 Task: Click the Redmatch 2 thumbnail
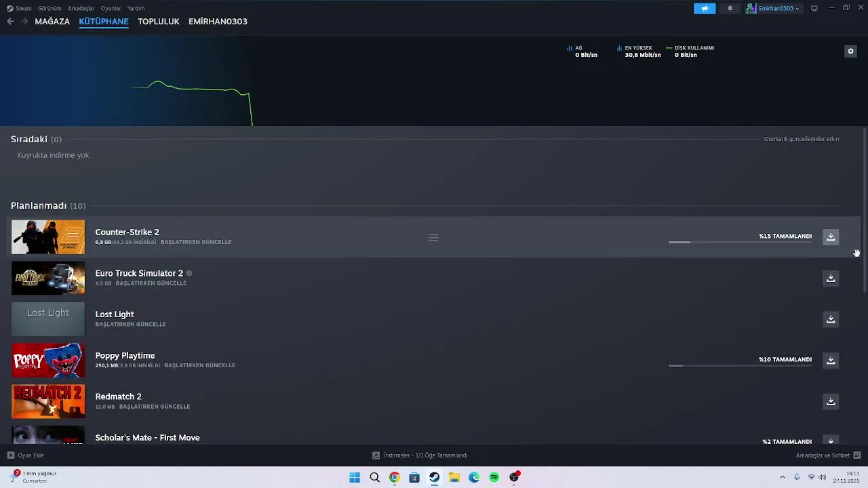tap(48, 401)
